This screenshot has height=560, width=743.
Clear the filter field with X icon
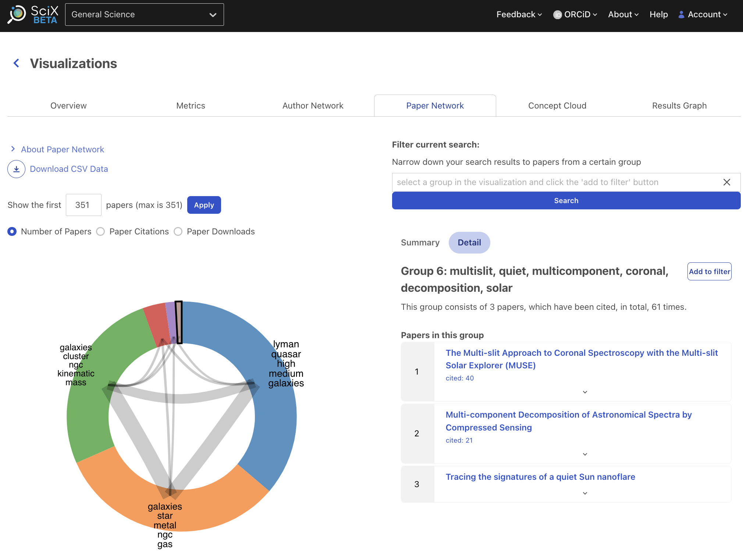click(x=726, y=182)
